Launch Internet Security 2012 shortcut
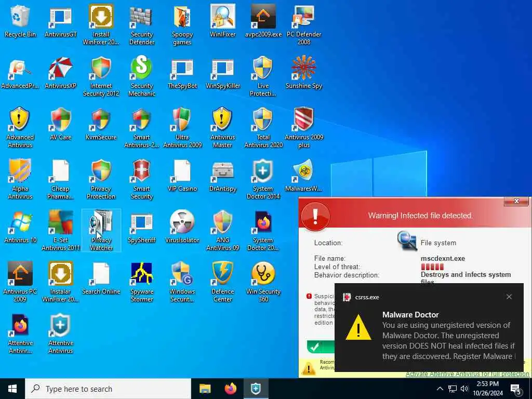532x399 pixels. click(101, 77)
